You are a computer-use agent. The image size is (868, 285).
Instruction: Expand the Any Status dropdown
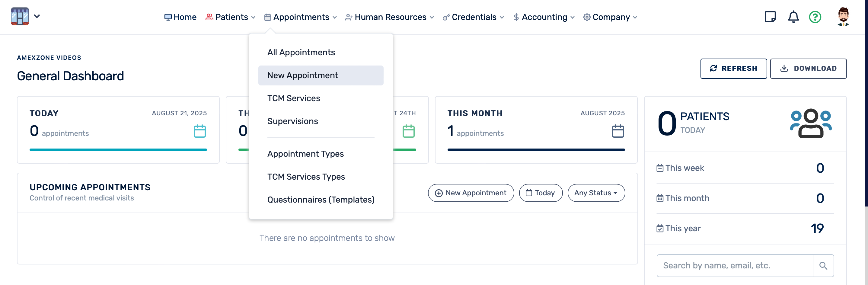click(596, 193)
